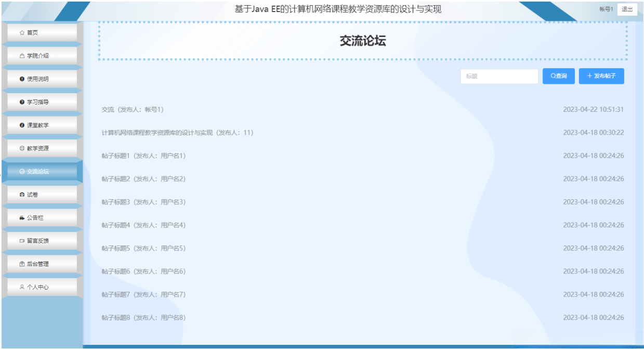Click the 帐号1 label in the header
This screenshot has height=349, width=644.
[x=607, y=9]
